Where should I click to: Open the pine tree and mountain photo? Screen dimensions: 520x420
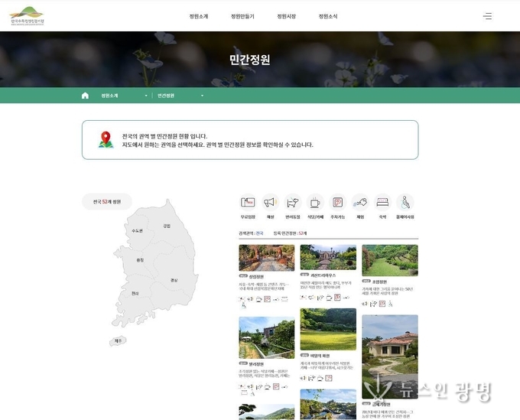[x=267, y=412]
